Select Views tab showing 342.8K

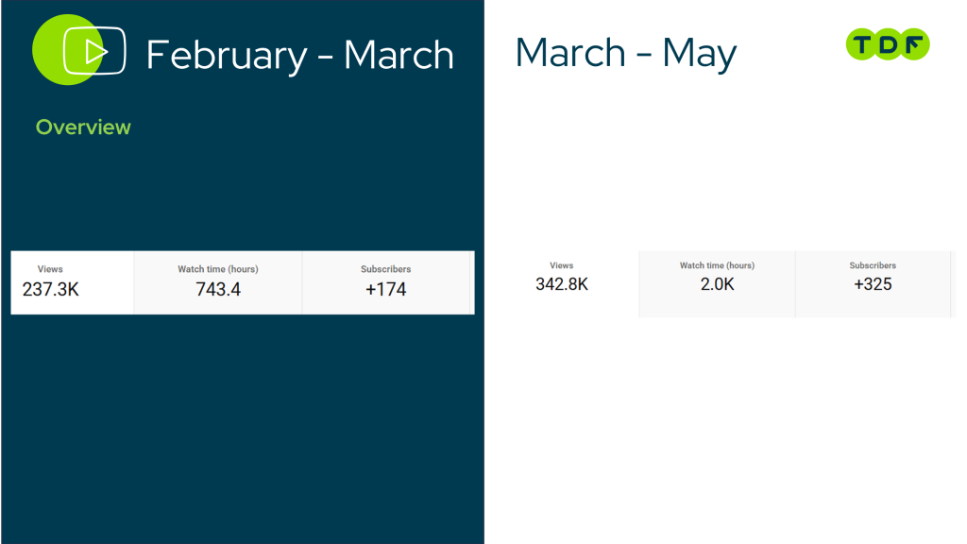(x=561, y=284)
